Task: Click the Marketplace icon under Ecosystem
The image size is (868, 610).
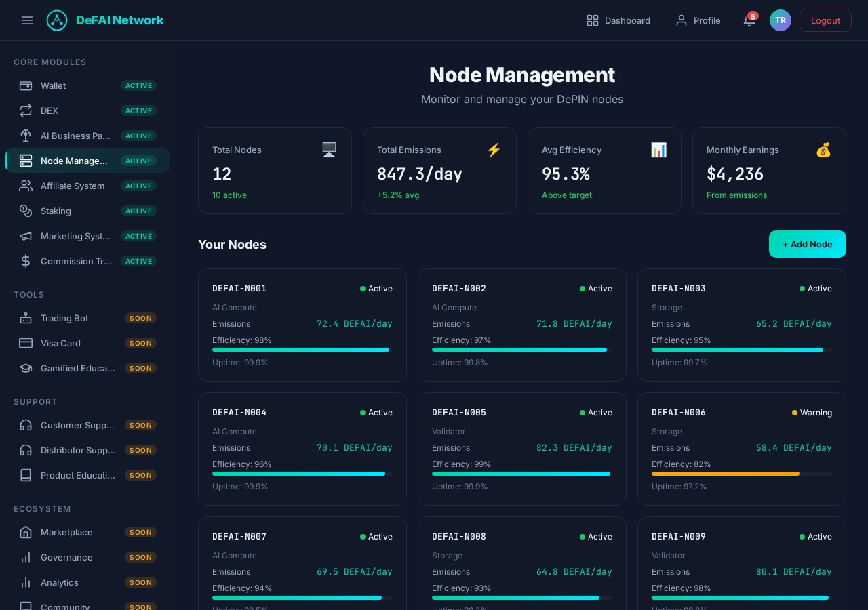Action: (x=26, y=532)
